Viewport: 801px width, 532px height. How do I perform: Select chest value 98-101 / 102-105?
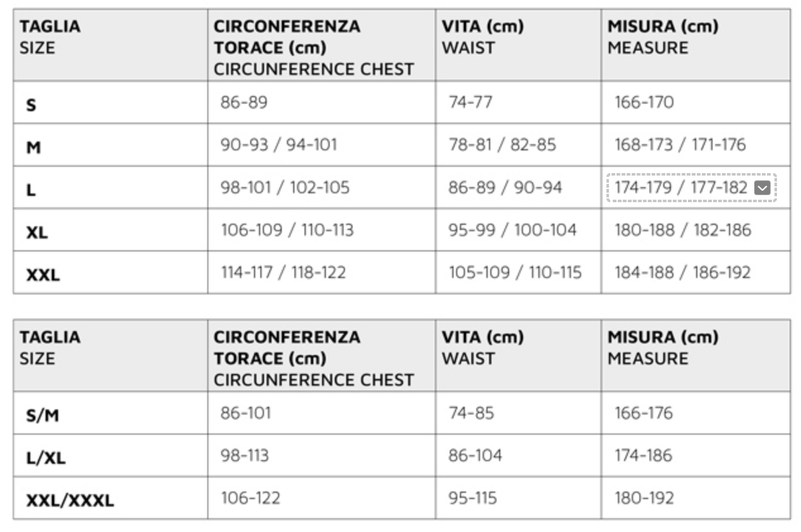(285, 188)
